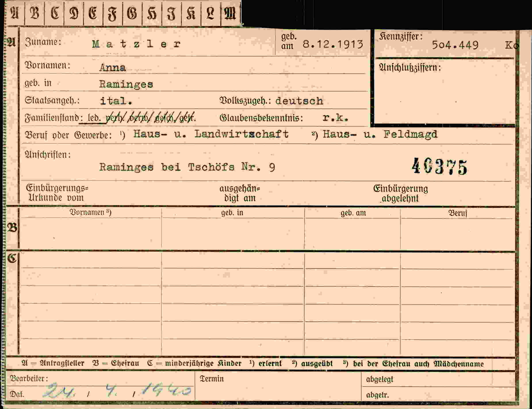Click the 'Staatsangeh.:' label
Screen dimensions: 532x409
pos(52,100)
